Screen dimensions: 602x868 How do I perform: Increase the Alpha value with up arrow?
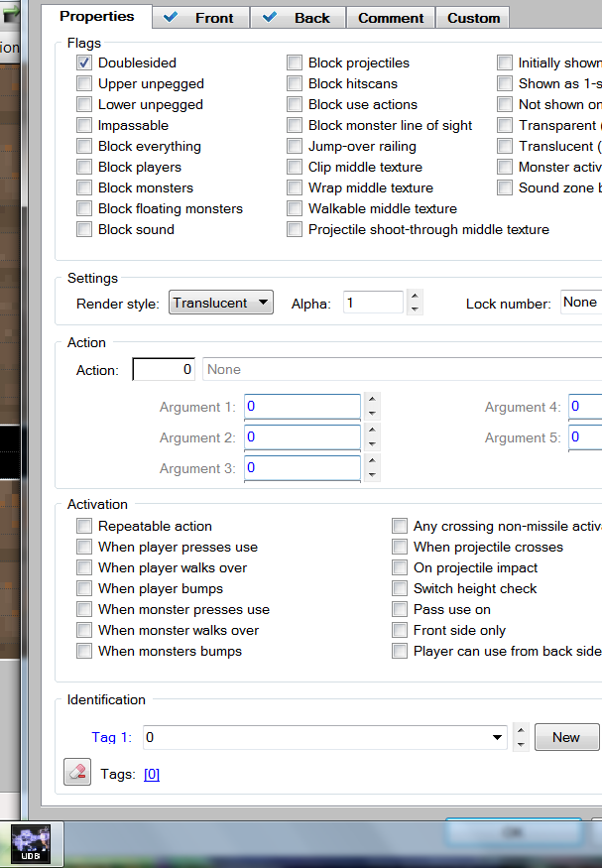pyautogui.click(x=415, y=296)
